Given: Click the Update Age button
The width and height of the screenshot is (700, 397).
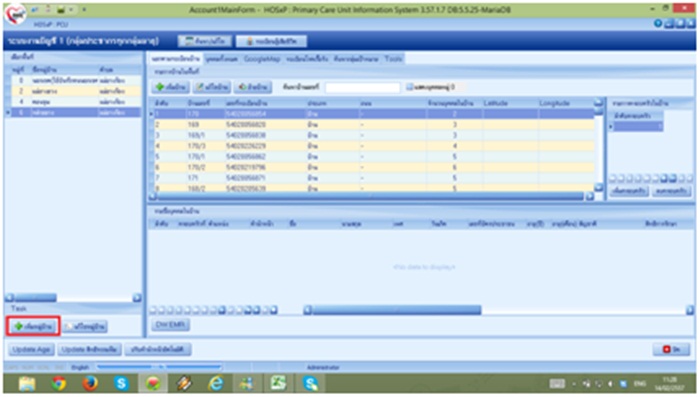Looking at the screenshot, I should click(x=31, y=350).
